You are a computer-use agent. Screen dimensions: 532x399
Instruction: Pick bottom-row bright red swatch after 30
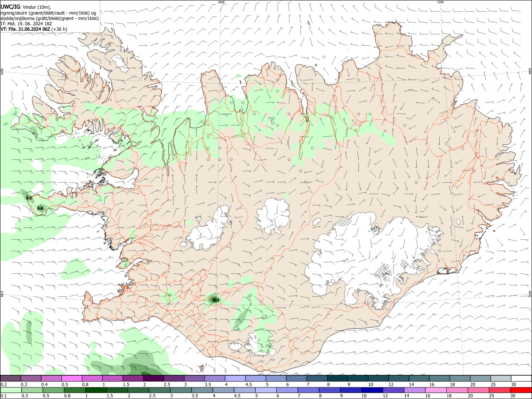(x=521, y=390)
